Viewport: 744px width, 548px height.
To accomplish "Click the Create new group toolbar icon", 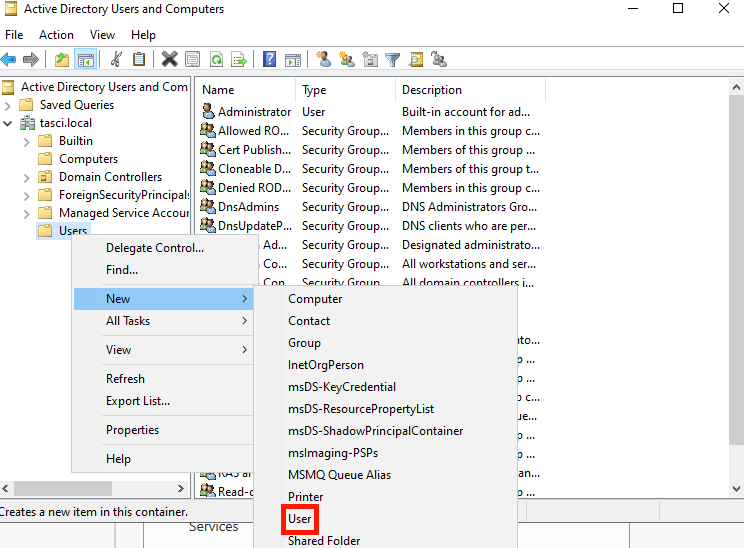I will point(347,60).
